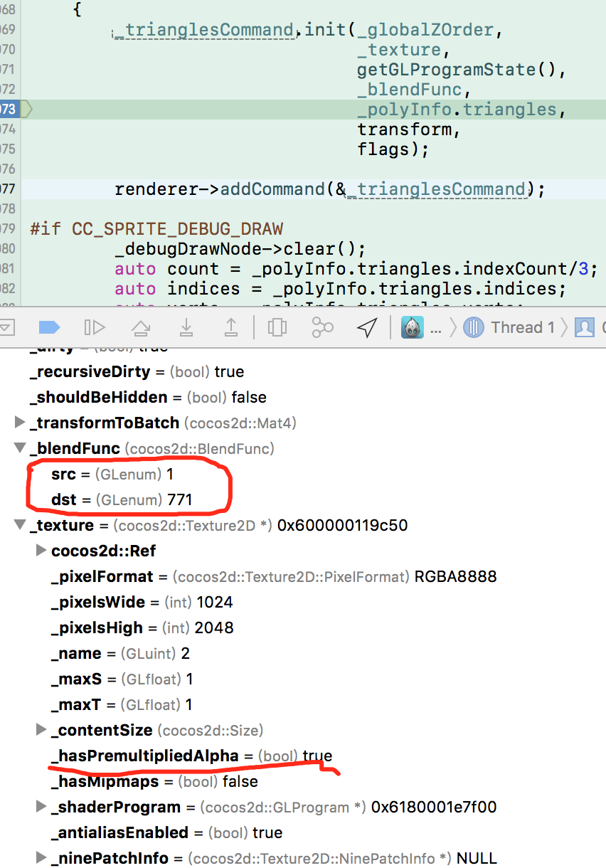Deactivate breakpoints with the blue breakpoint icon
Screen dimensions: 606x868
click(48, 327)
